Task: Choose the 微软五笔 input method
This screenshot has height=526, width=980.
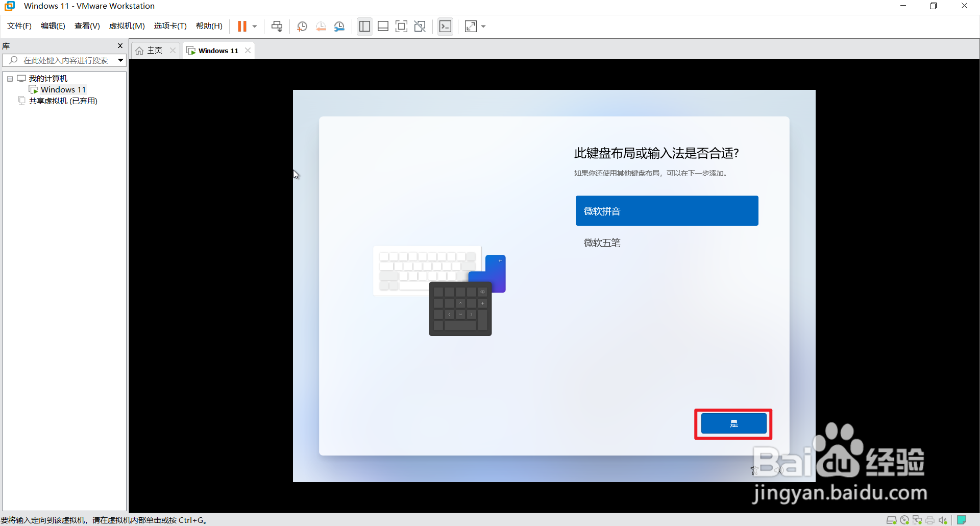Action: point(667,243)
